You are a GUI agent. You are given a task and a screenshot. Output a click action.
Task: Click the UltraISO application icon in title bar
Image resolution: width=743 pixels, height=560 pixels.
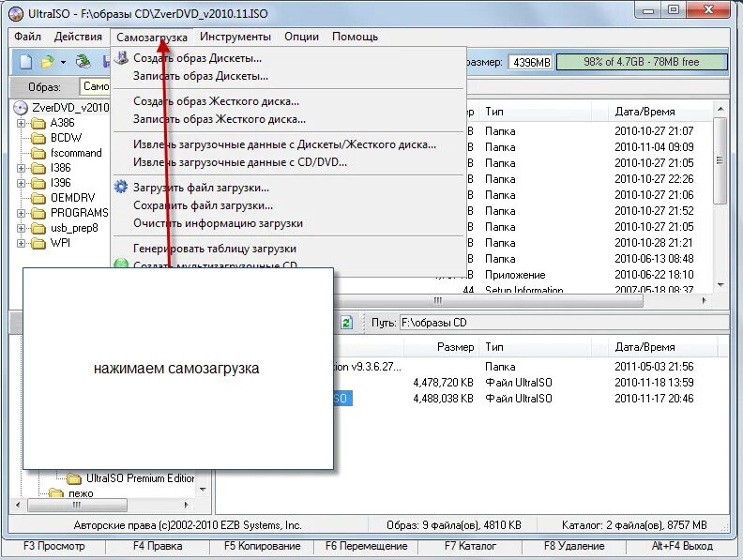click(x=16, y=13)
